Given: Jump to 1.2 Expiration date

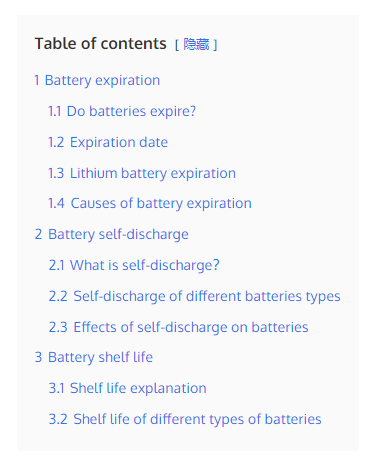Looking at the screenshot, I should [x=108, y=142].
